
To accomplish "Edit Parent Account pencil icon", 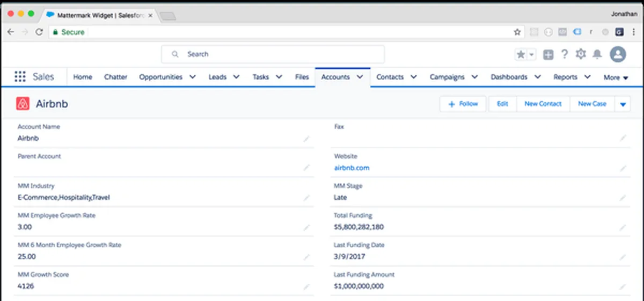I will coord(306,168).
